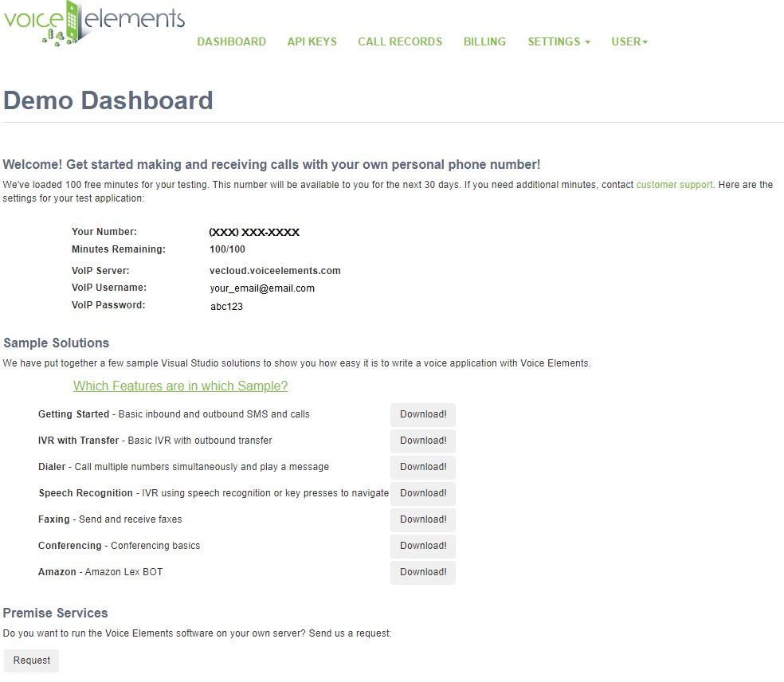784x682 pixels.
Task: Click the phone number (XXX) XXX-XXXX
Action: click(x=254, y=232)
